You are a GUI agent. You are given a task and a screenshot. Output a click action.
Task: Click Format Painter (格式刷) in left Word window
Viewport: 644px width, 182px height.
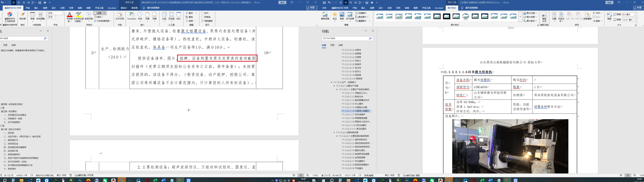click(x=22, y=16)
